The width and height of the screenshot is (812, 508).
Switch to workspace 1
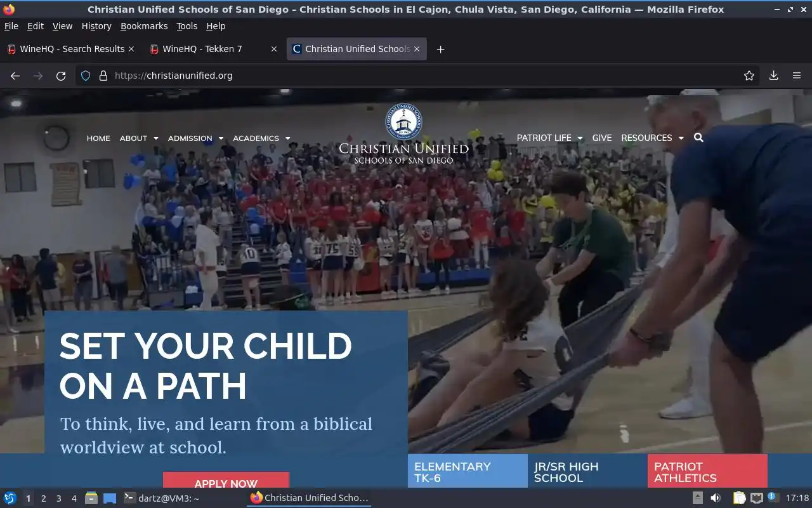(28, 498)
